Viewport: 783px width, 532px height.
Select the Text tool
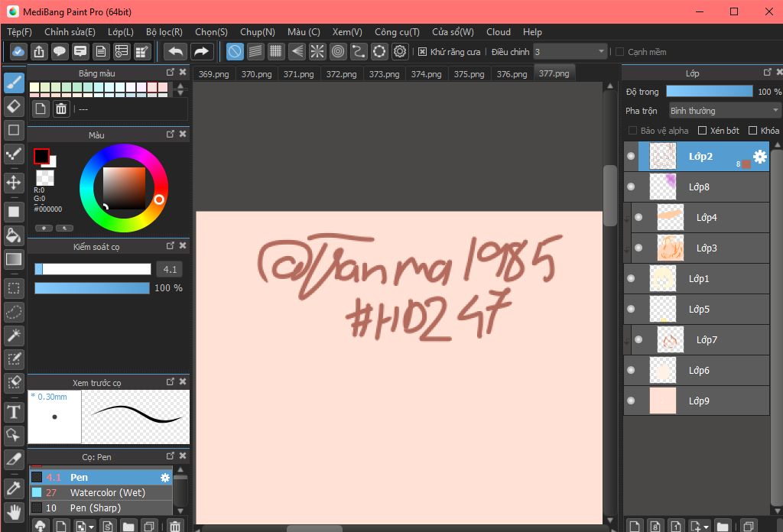click(14, 412)
